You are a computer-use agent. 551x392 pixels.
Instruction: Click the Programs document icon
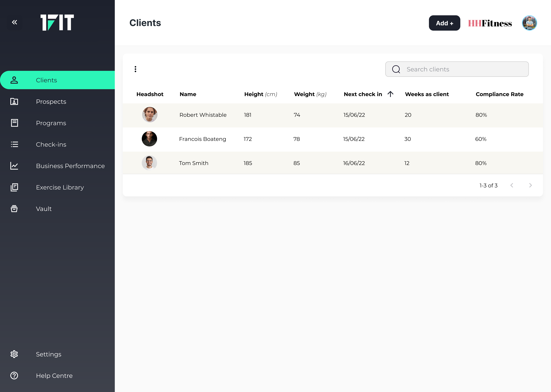pyautogui.click(x=14, y=123)
